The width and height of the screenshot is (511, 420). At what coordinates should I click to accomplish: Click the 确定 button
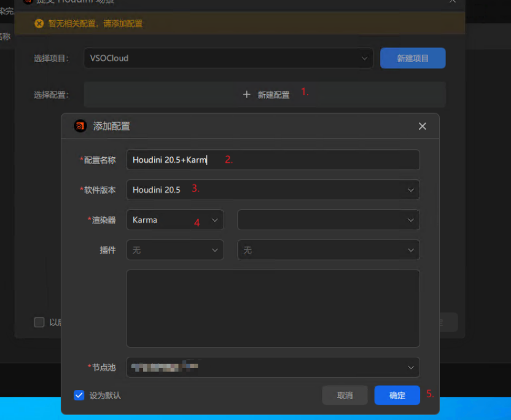pyautogui.click(x=397, y=395)
